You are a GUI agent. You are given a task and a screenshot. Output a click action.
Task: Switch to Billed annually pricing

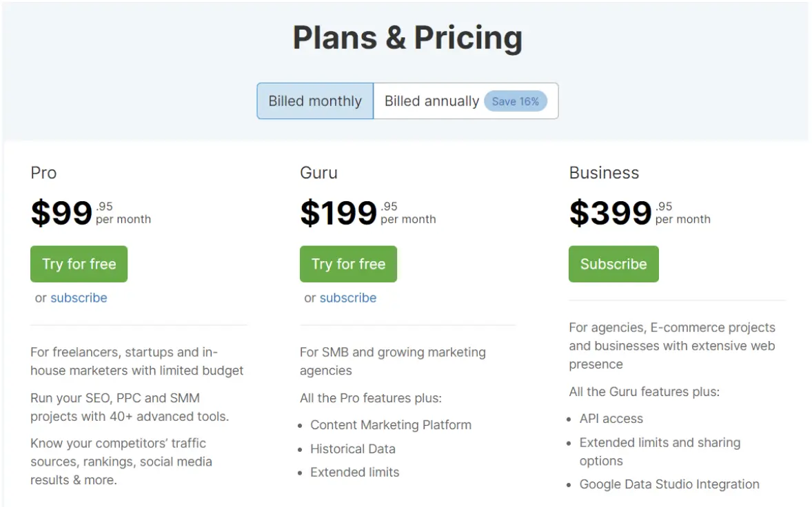pyautogui.click(x=432, y=101)
